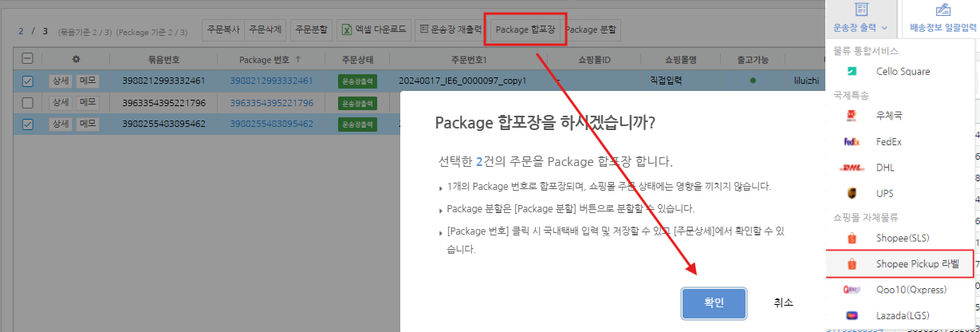980x332 pixels.
Task: Choose Shopee(SLS) logistics
Action: click(902, 238)
